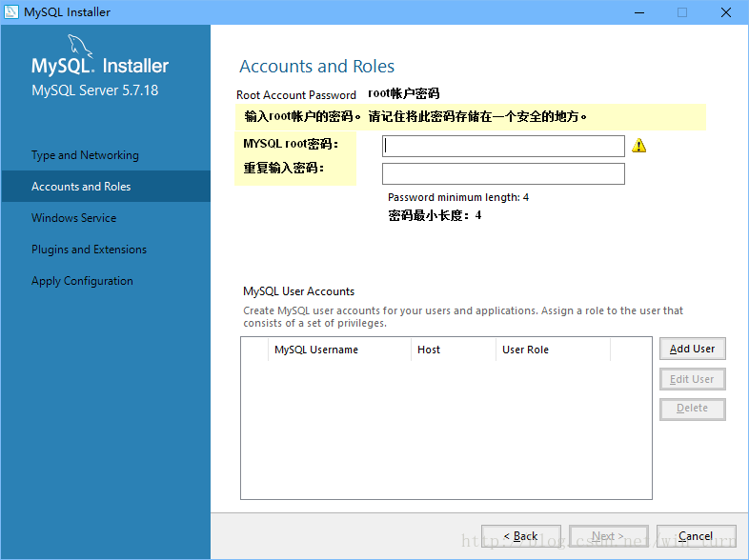This screenshot has height=560, width=749.
Task: Select Accounts and Roles in sidebar
Action: 81,187
